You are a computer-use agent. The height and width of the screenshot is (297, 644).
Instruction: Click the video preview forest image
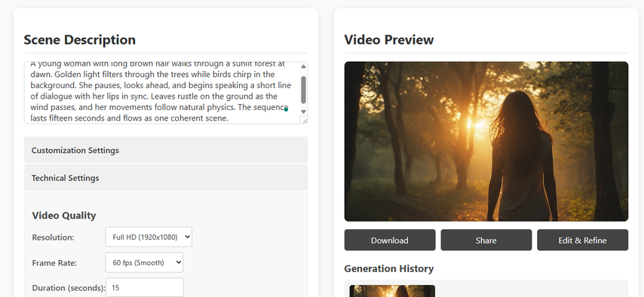tap(486, 142)
